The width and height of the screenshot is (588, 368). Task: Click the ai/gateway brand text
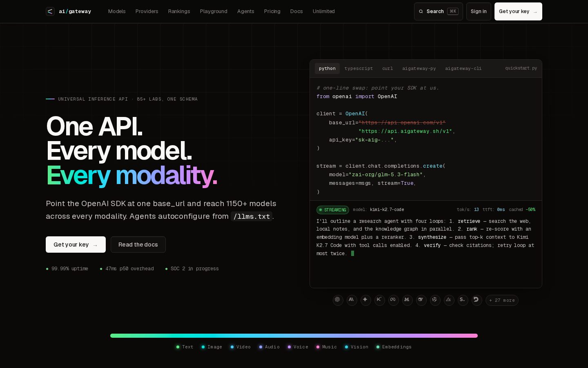tap(75, 11)
